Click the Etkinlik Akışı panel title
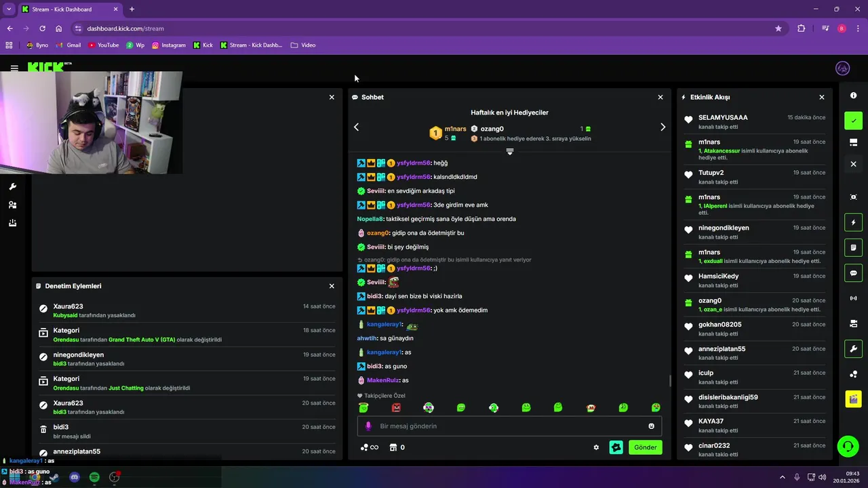 click(710, 97)
